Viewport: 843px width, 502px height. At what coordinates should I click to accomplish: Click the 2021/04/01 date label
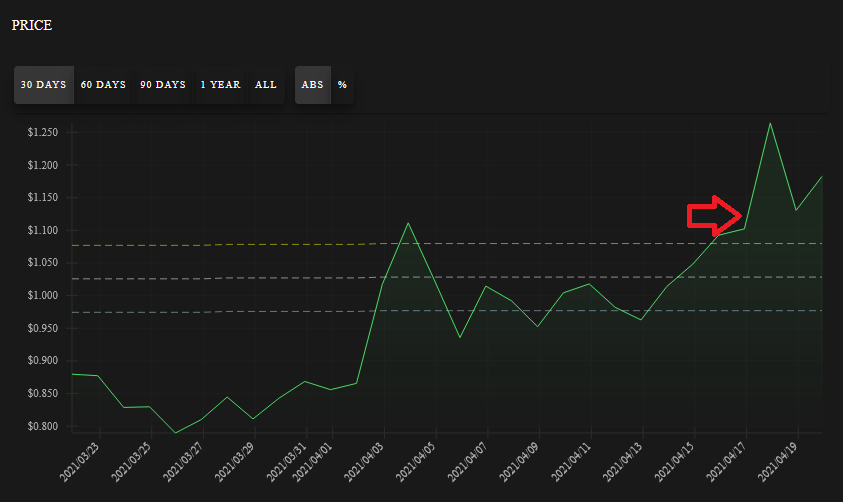(313, 462)
